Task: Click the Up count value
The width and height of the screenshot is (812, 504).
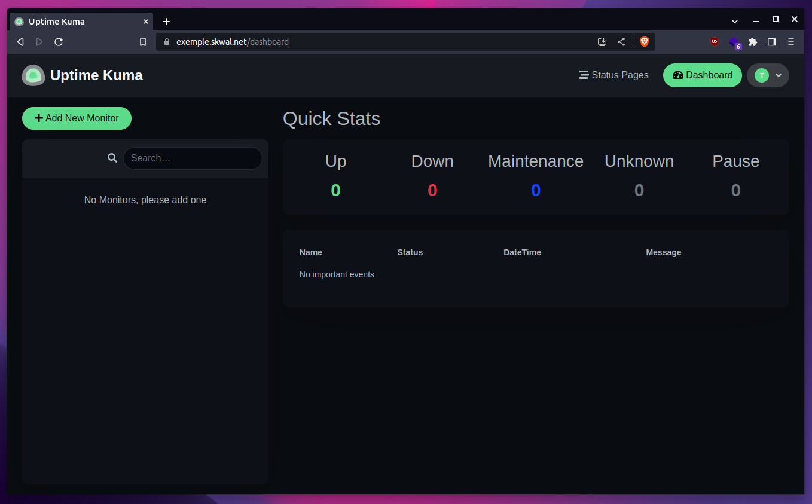Action: (335, 190)
